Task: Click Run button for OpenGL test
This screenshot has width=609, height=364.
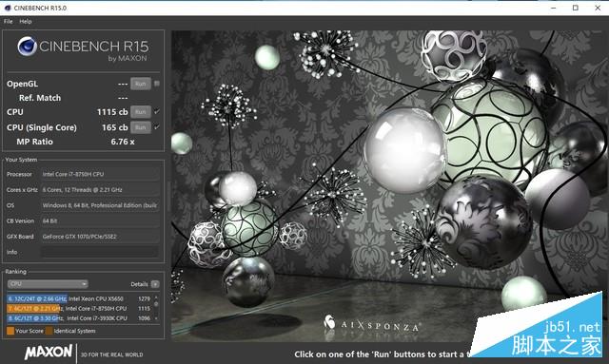Action: 141,84
